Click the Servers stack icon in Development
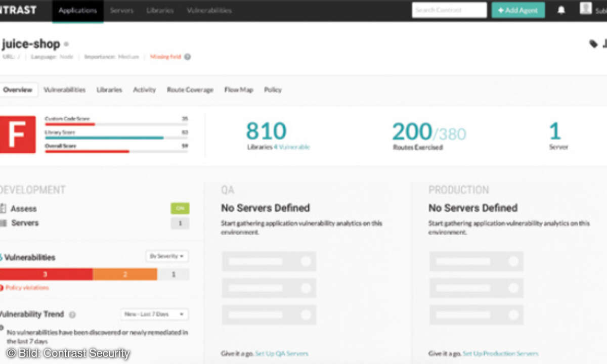 click(x=3, y=223)
